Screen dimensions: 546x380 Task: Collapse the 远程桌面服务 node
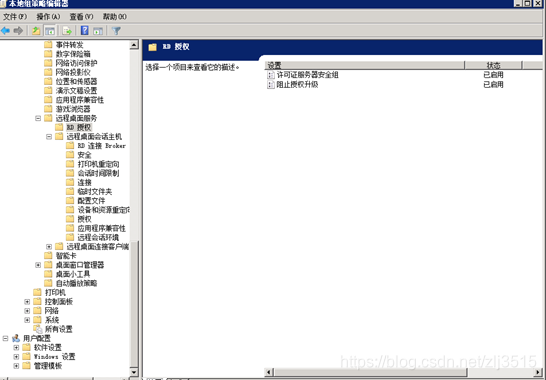pos(38,118)
